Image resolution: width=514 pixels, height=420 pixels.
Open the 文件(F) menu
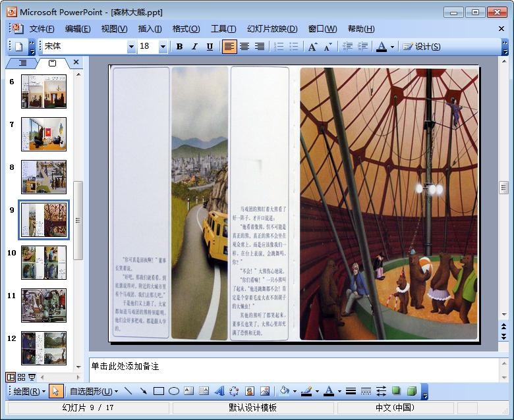[x=42, y=29]
